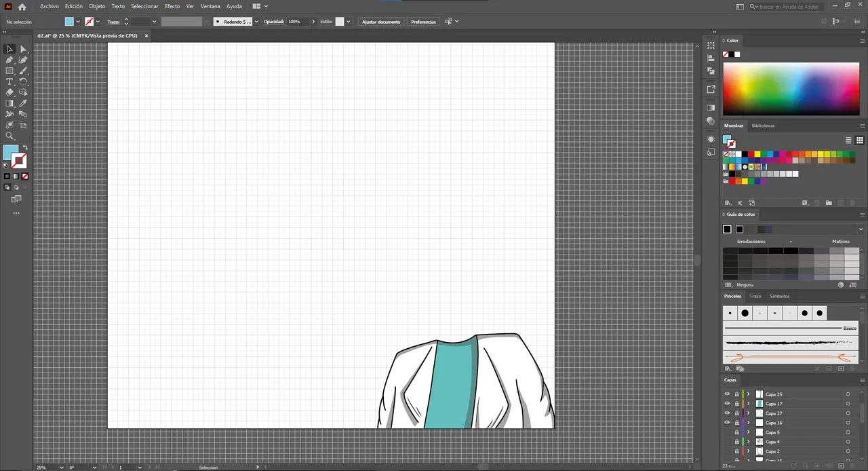Open the Transform panel icon in dock
The width and height of the screenshot is (868, 471).
point(711,45)
